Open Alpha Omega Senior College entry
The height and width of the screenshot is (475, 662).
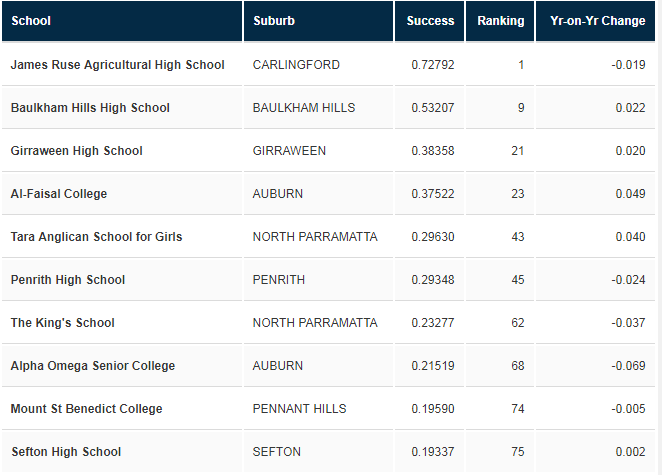92,366
